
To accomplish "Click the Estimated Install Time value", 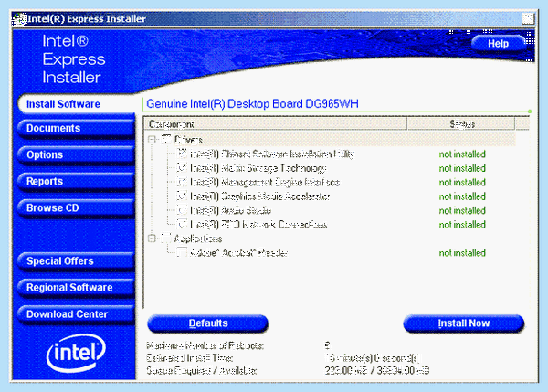I will pyautogui.click(x=373, y=358).
